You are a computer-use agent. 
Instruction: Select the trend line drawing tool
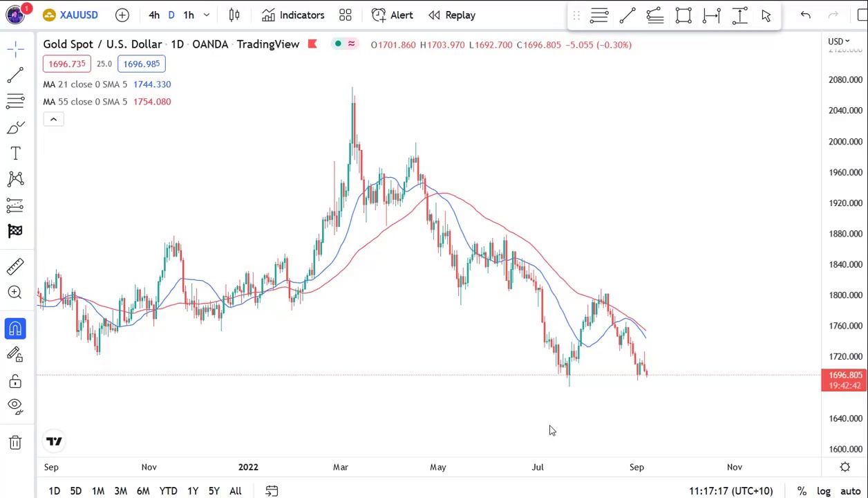[x=15, y=74]
